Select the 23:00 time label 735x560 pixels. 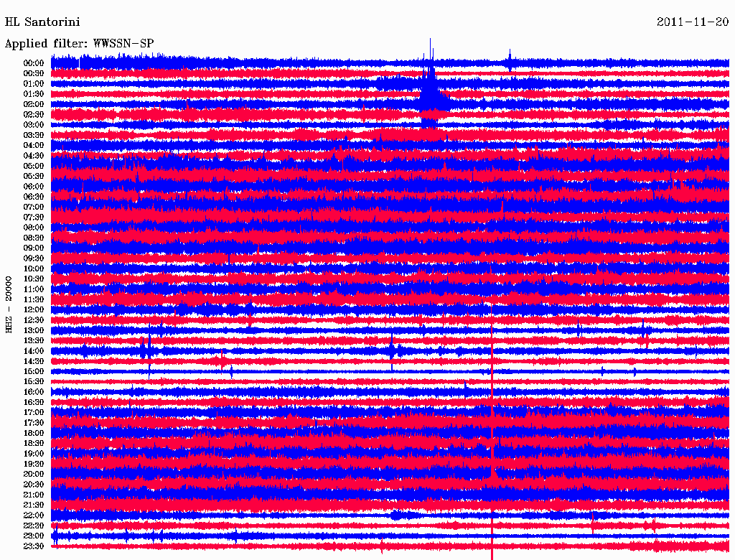click(34, 536)
